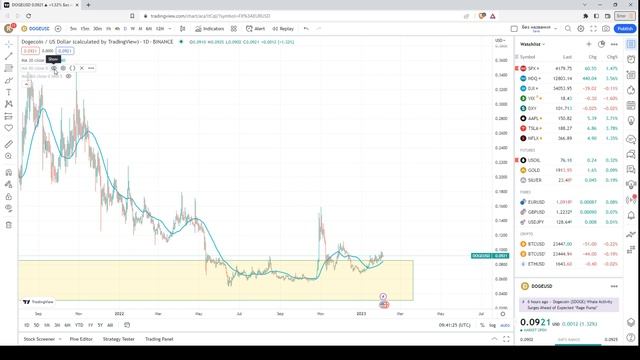Open DOGEUSD symbol search

(36, 29)
